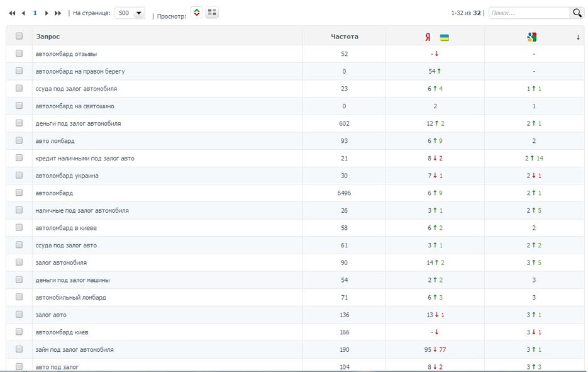The height and width of the screenshot is (372, 588).
Task: Select checkbox for 'деньги под залог автомобиля'
Action: click(19, 123)
